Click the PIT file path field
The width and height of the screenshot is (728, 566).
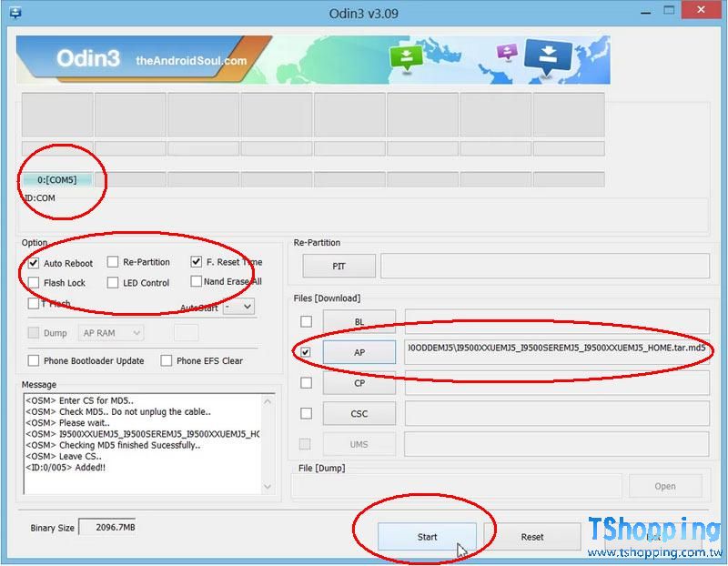click(545, 266)
